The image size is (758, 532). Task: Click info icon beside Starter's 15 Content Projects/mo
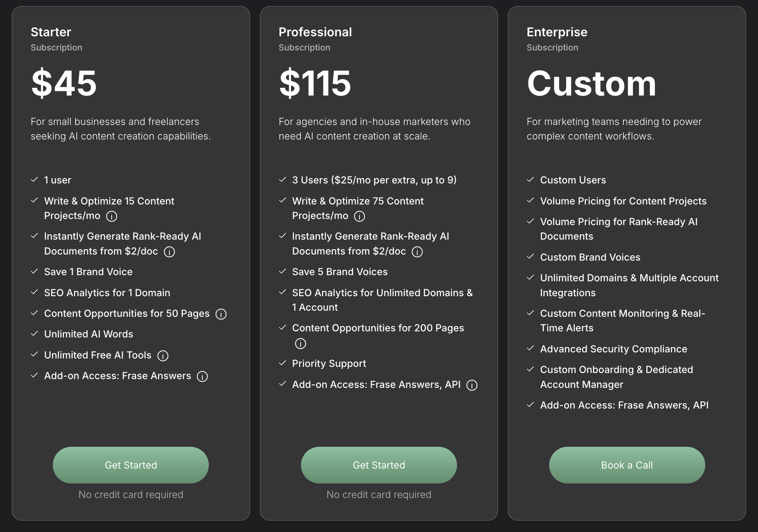[x=112, y=216]
